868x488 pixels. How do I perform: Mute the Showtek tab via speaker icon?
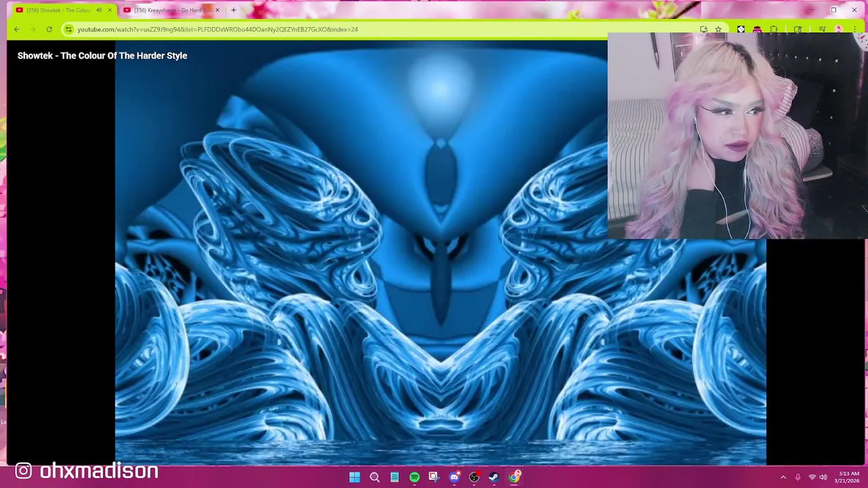[x=99, y=10]
